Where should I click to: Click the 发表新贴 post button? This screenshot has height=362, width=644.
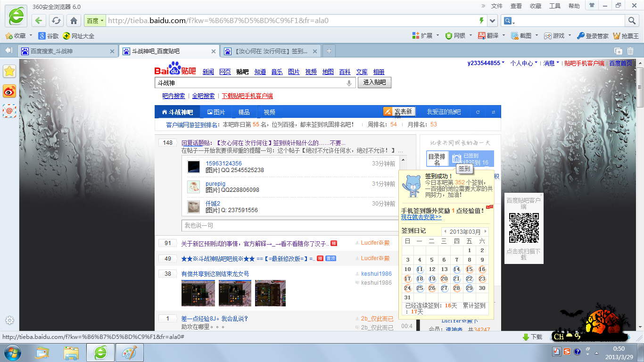click(x=400, y=112)
